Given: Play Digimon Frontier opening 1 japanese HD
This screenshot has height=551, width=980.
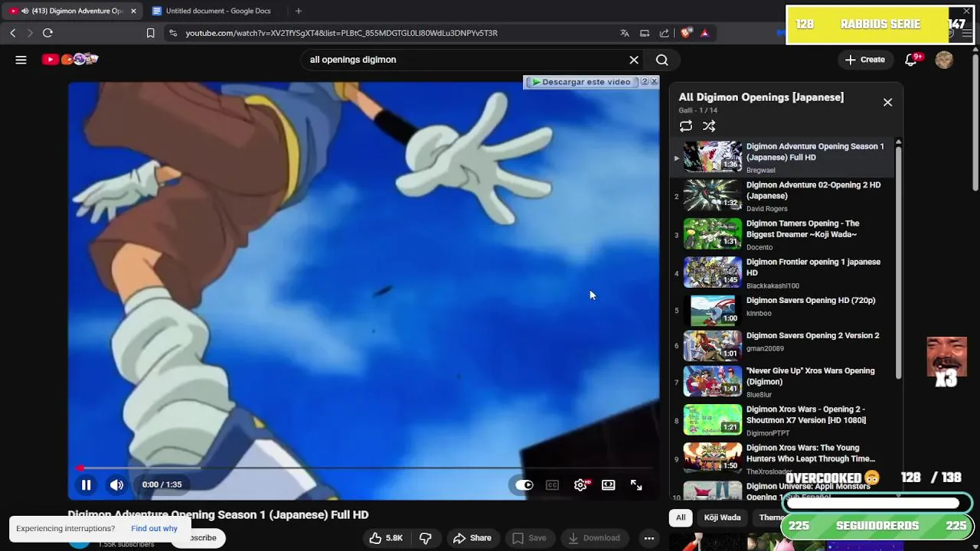Looking at the screenshot, I should click(782, 273).
